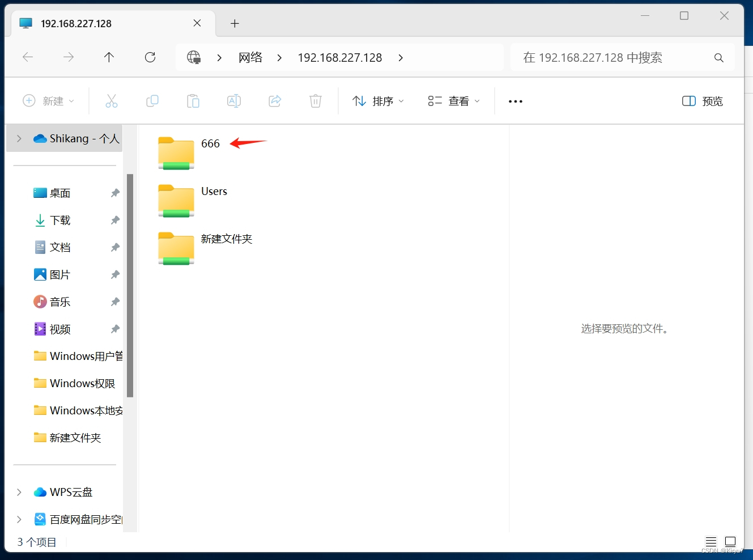Click 192.168.227.128 breadcrumb in address bar

[340, 58]
